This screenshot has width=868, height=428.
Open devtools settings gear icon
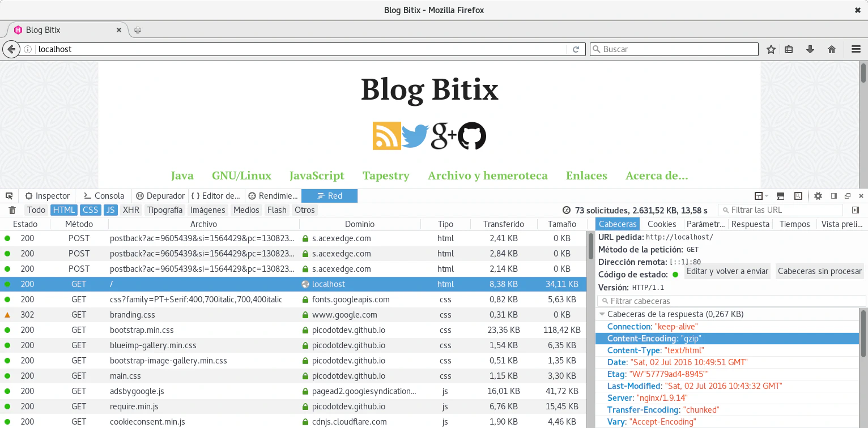click(x=818, y=196)
